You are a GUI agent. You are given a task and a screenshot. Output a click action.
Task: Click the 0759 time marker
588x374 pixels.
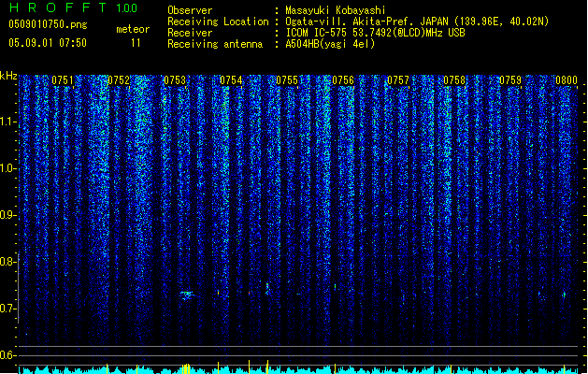[510, 80]
